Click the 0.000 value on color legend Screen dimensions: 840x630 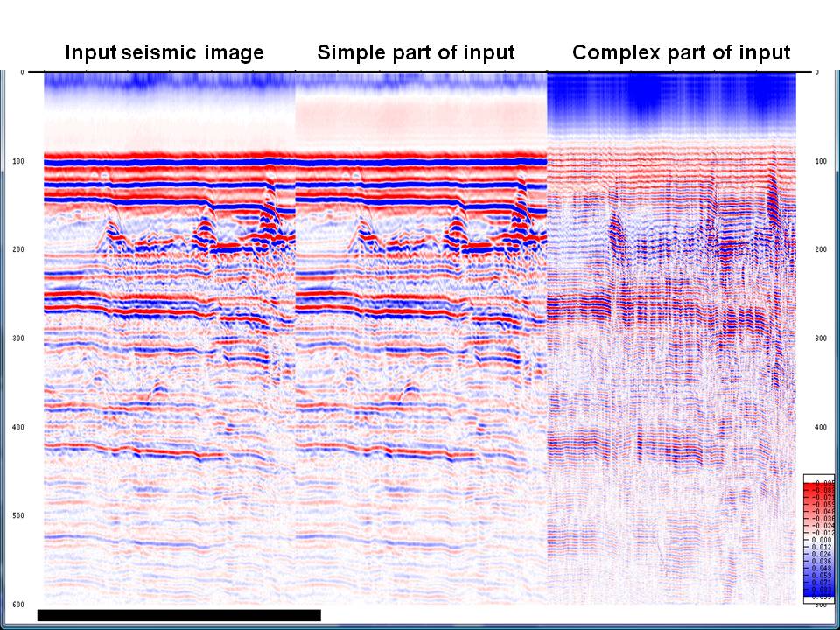point(822,540)
